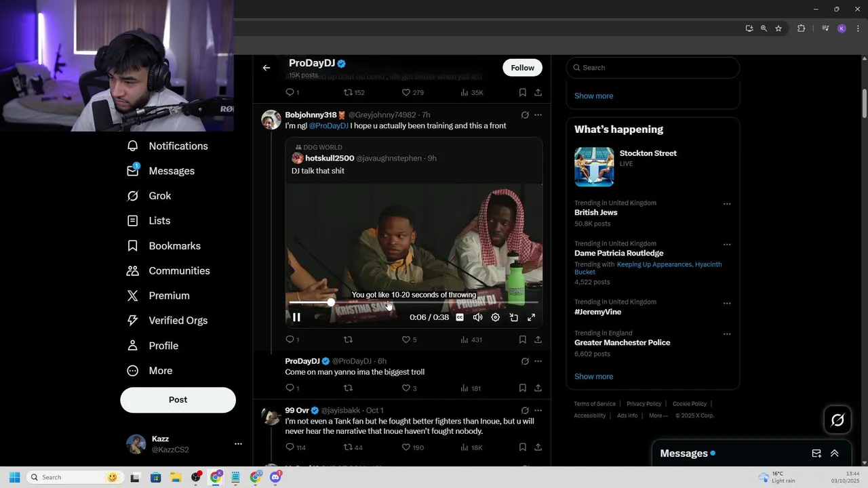Like 99 Ovr's post with 190 likes

click(x=412, y=447)
